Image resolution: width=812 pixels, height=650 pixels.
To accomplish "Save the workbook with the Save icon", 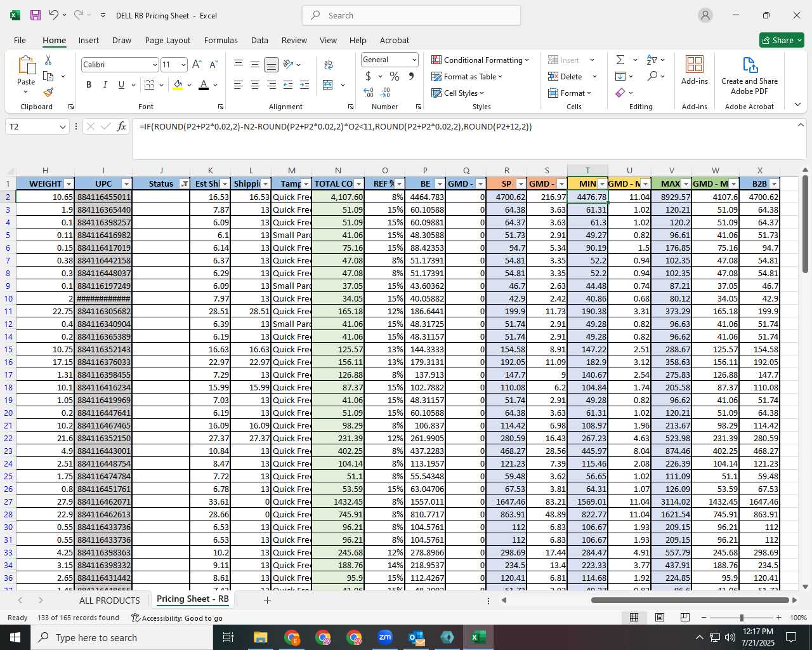I will point(36,15).
